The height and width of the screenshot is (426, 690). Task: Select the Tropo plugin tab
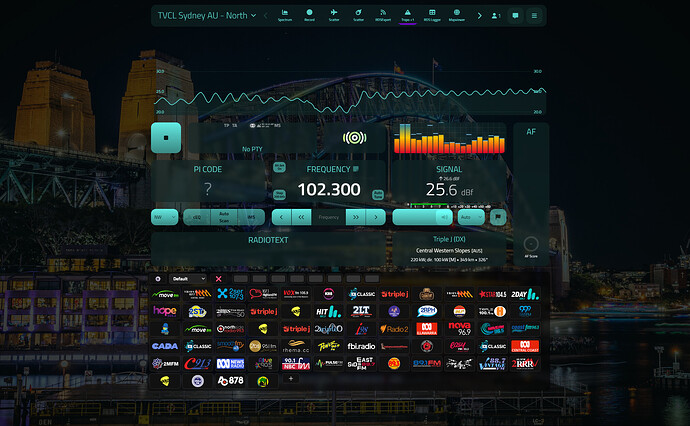tap(407, 15)
